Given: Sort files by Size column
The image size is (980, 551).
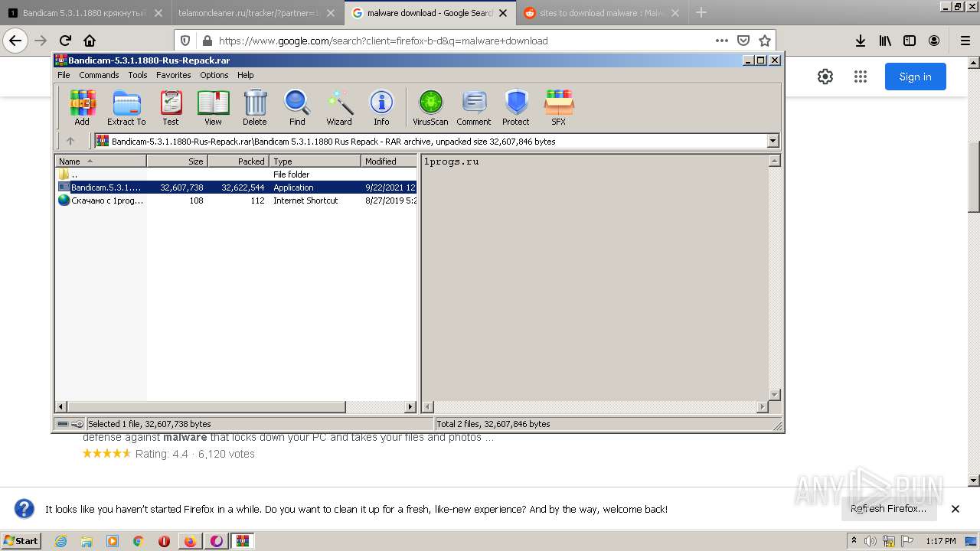Looking at the screenshot, I should (177, 161).
